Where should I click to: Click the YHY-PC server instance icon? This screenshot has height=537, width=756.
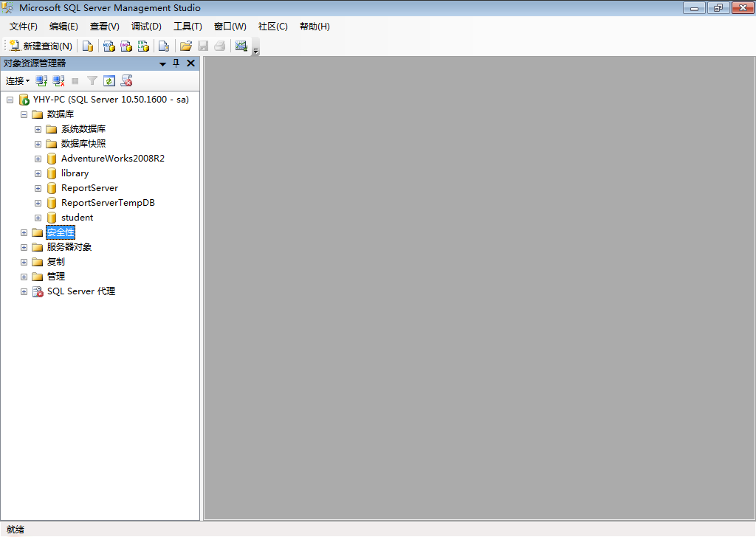point(24,100)
